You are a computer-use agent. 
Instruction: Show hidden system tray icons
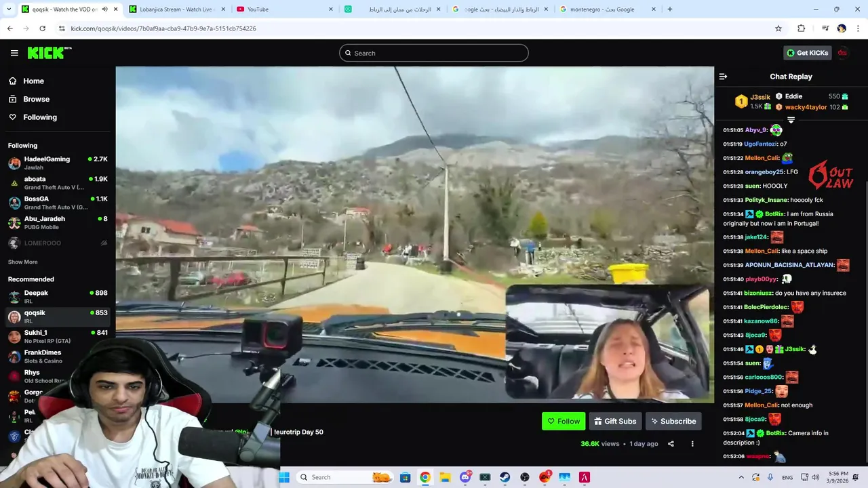pos(741,477)
